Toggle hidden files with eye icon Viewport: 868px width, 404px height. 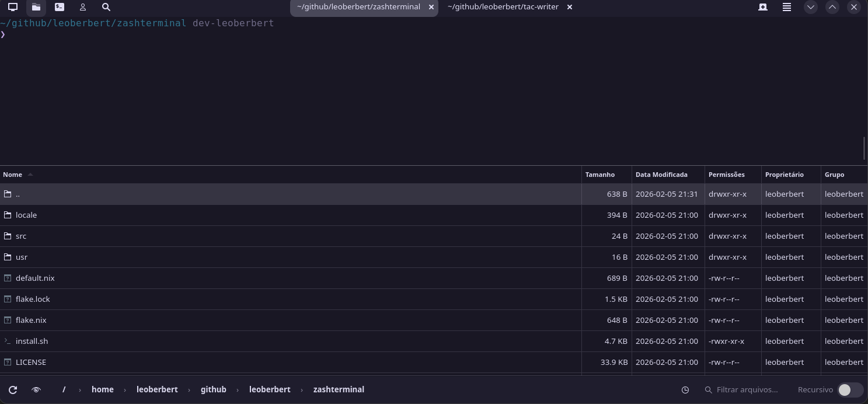36,389
